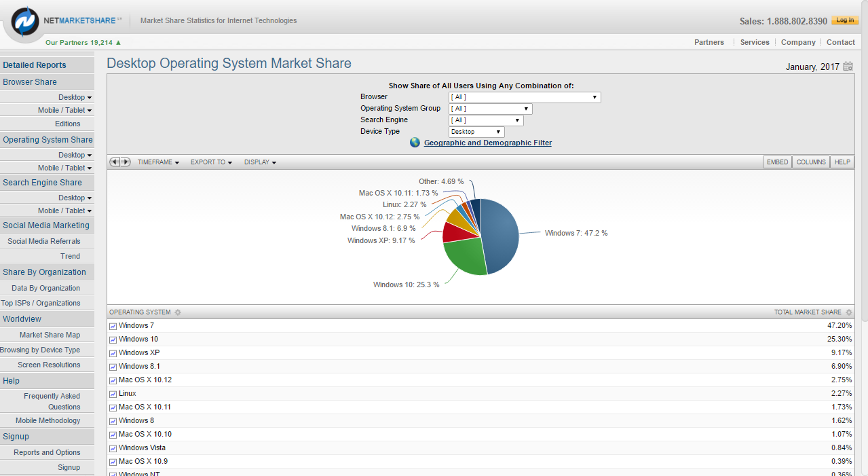Open Services in top navigation
The width and height of the screenshot is (868, 476).
[755, 42]
